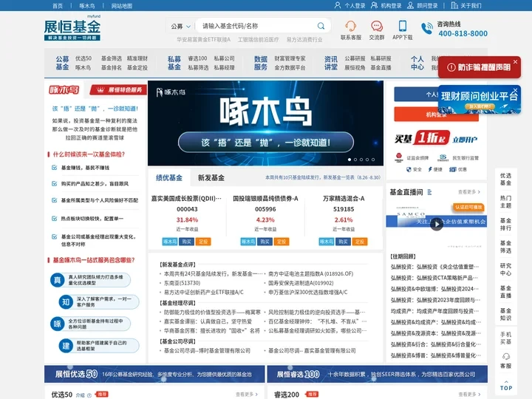This screenshot has width=532, height=399.
Task: Open the 数据服务 menu
Action: click(x=261, y=63)
